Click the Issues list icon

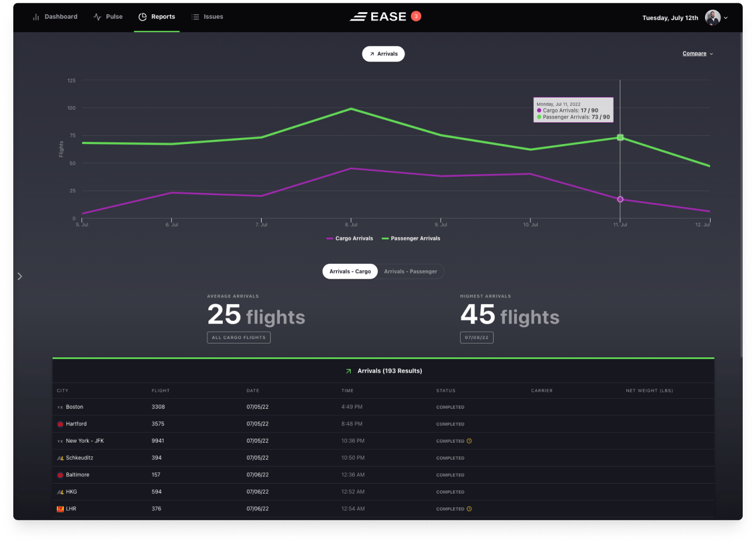195,16
